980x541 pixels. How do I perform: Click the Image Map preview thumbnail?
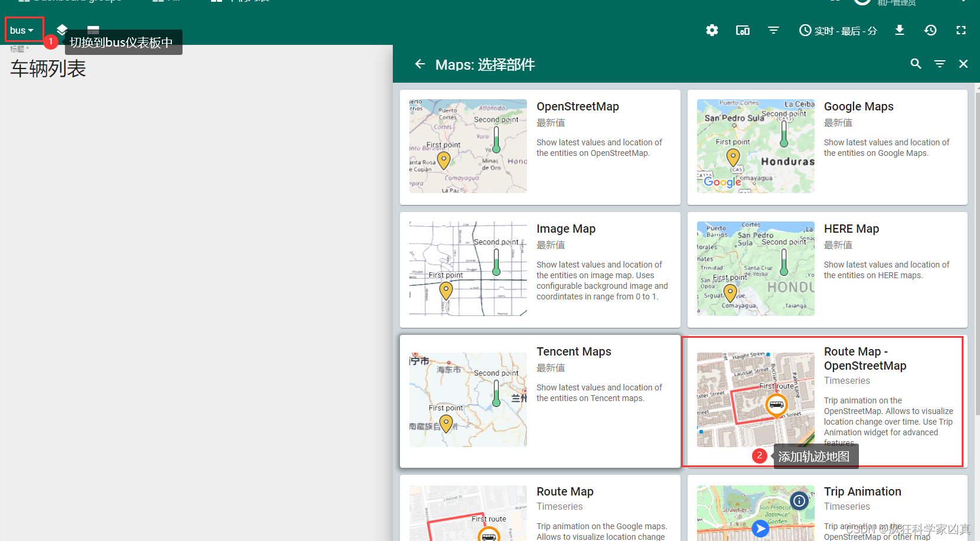(x=468, y=269)
